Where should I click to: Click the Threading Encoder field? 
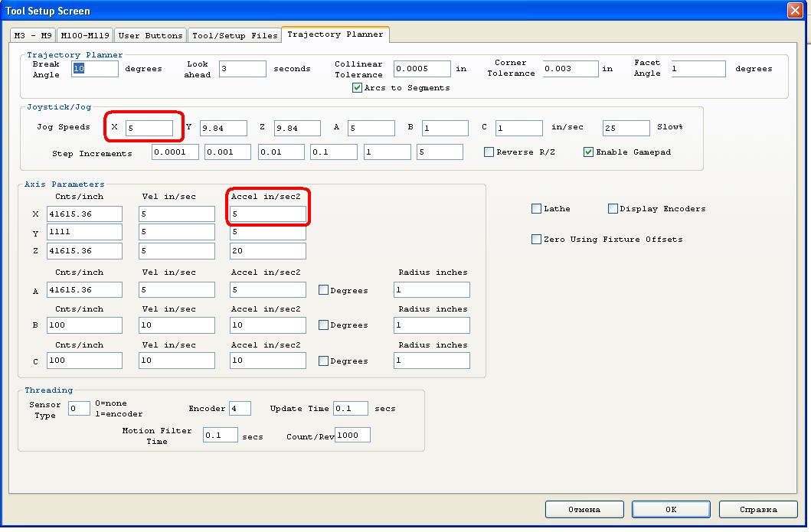click(x=240, y=409)
